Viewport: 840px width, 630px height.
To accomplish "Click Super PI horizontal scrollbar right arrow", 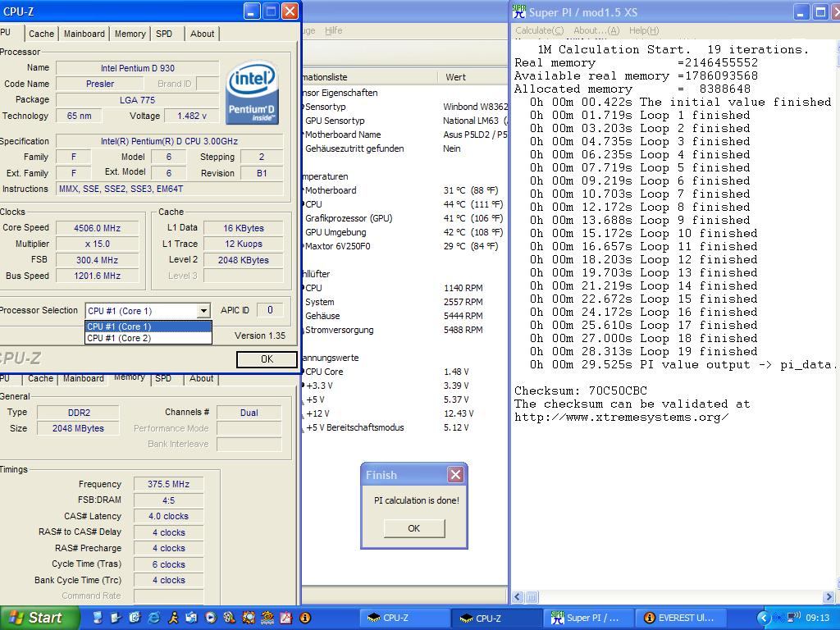I will pos(829,597).
